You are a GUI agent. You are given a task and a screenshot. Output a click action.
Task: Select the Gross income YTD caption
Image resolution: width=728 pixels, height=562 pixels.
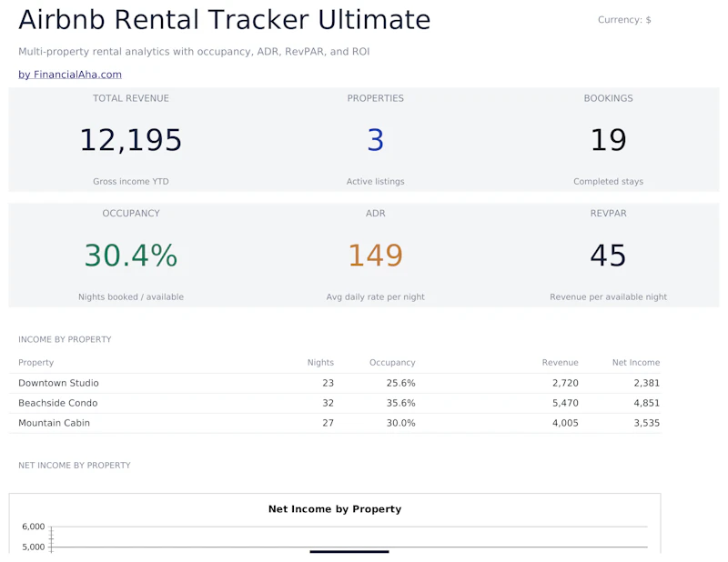click(x=131, y=182)
